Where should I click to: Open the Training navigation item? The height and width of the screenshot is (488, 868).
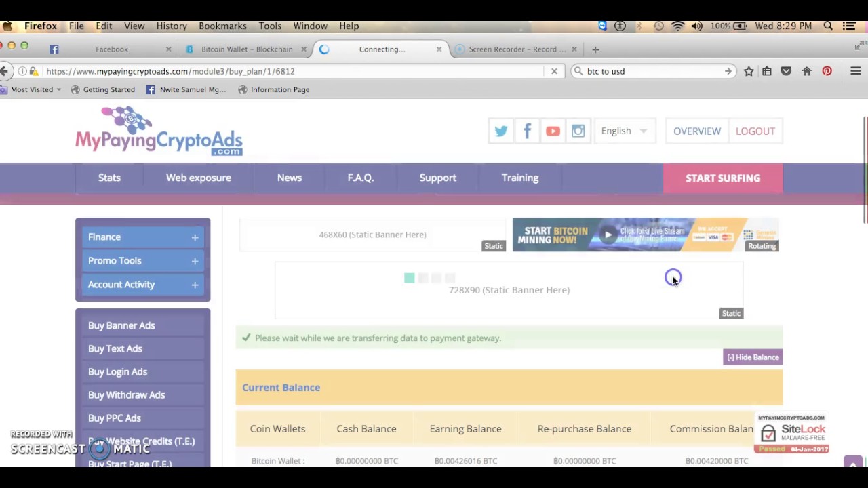coord(520,178)
